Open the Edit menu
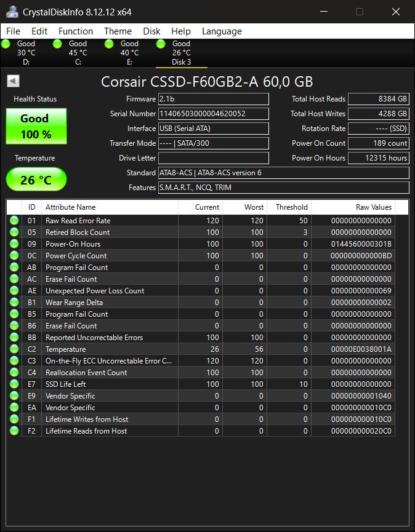 pos(39,31)
